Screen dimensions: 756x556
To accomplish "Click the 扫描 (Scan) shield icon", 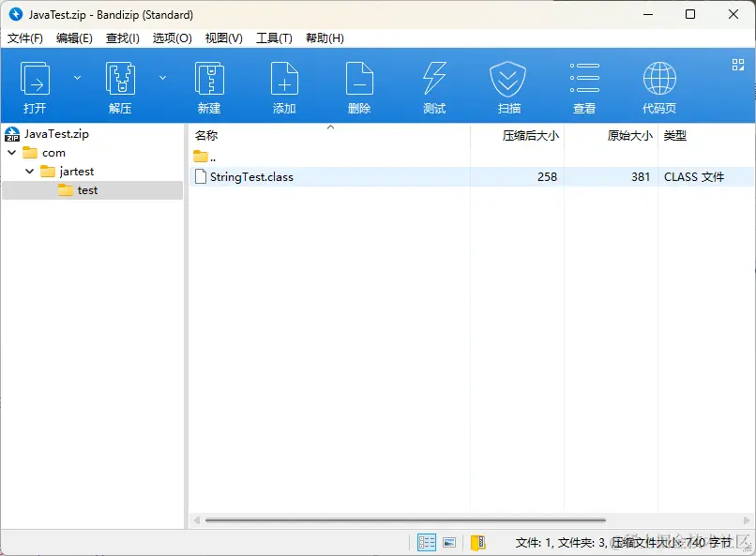I will coord(507,79).
